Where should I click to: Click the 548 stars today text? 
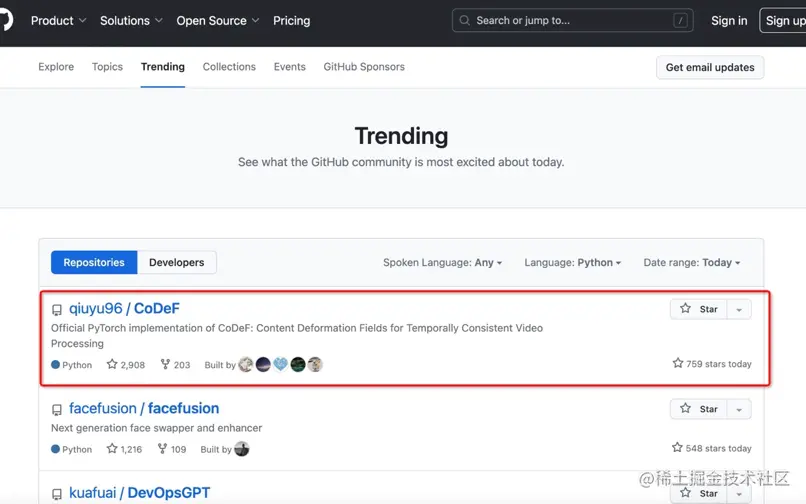point(712,448)
